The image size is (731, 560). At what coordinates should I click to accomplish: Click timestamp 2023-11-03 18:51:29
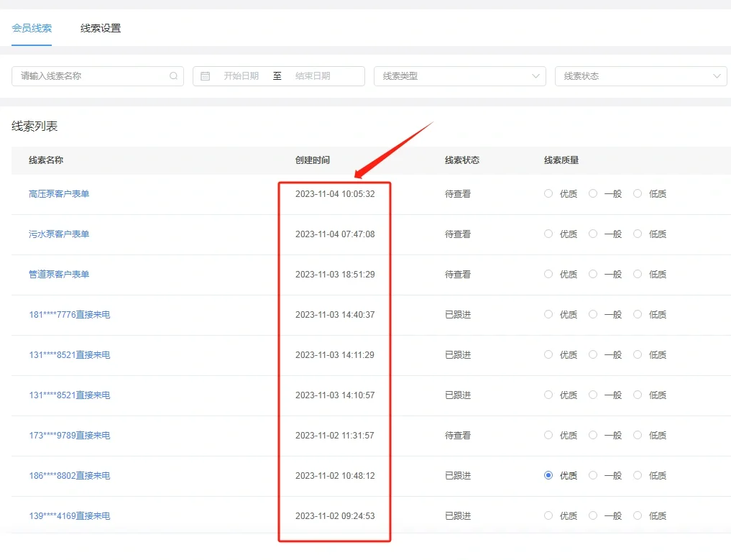[335, 274]
